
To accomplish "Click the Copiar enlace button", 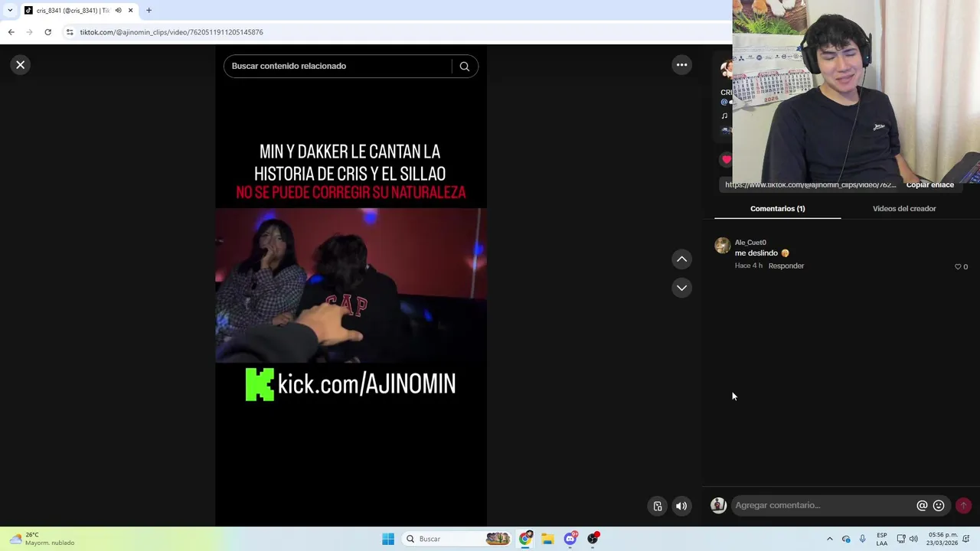I will pyautogui.click(x=929, y=184).
